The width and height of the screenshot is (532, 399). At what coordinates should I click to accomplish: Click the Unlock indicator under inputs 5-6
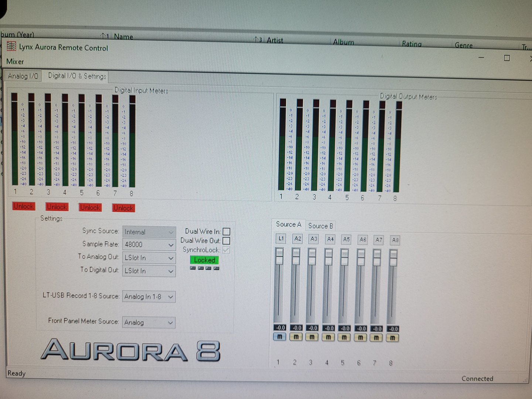[90, 207]
